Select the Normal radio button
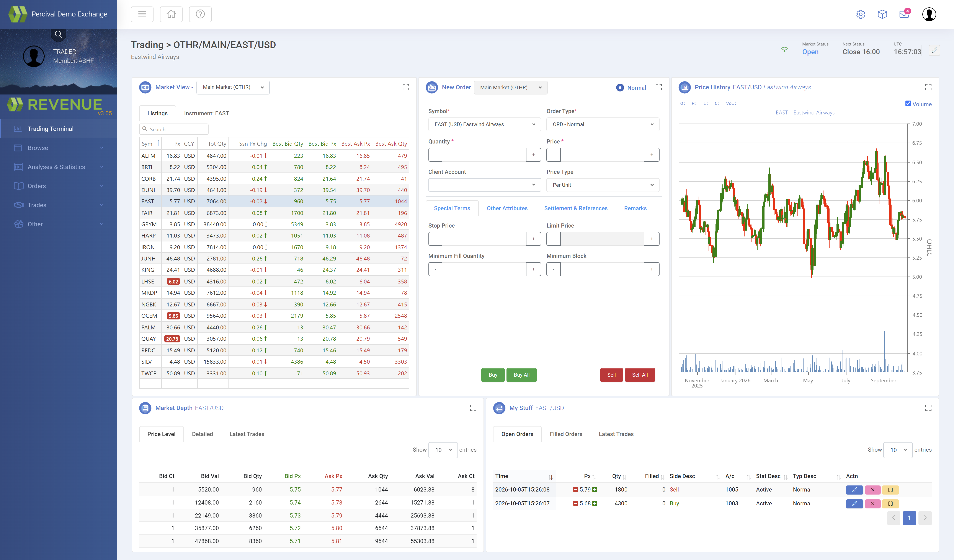 620,88
